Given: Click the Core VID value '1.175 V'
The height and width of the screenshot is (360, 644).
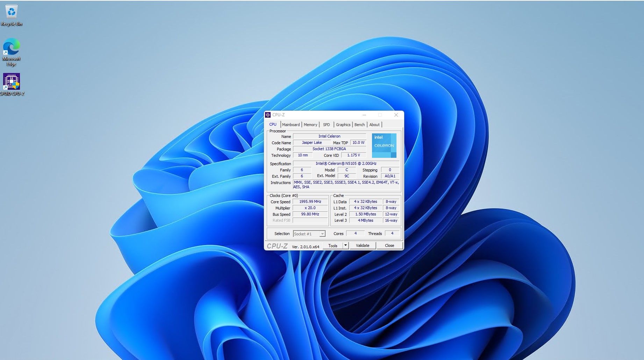Looking at the screenshot, I should (x=353, y=155).
